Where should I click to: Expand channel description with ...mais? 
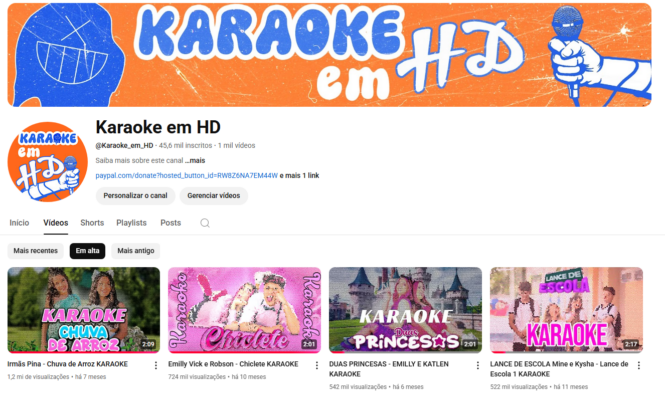click(195, 160)
